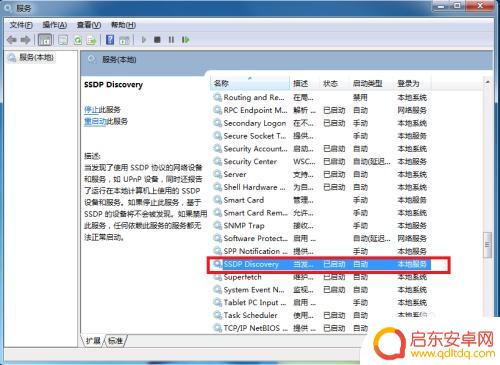The image size is (500, 365).
Task: Select the Smart Card service
Action: pos(322,200)
